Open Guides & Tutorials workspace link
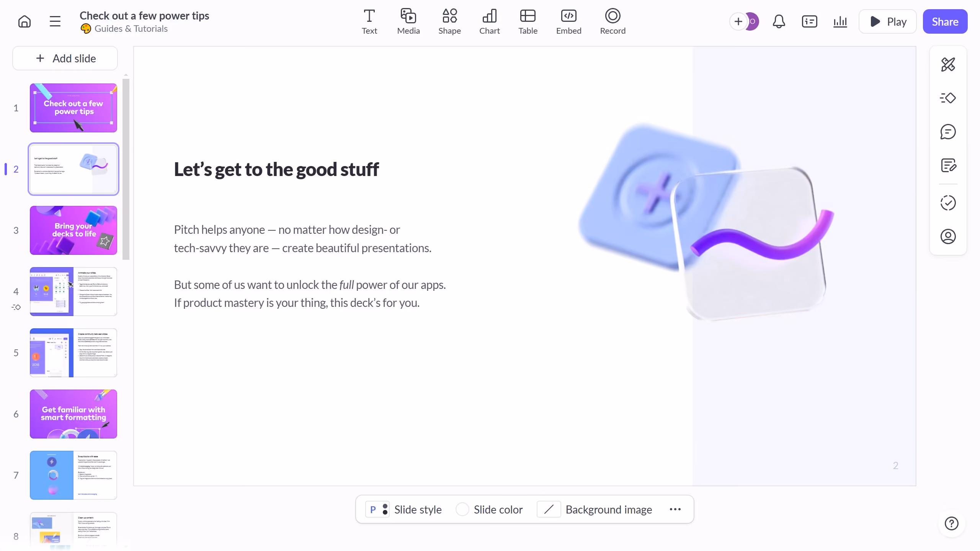The width and height of the screenshot is (980, 551). 131,29
